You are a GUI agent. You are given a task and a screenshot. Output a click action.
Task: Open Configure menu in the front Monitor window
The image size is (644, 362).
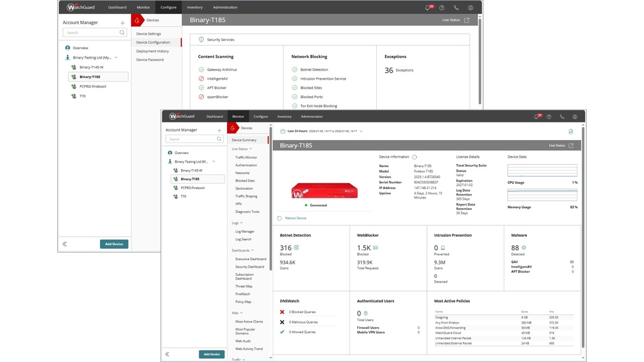tap(260, 116)
